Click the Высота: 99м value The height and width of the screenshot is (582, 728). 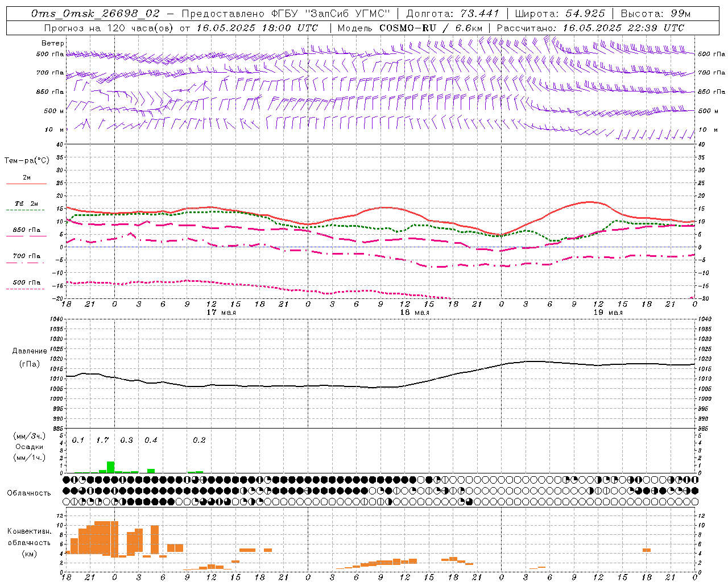(656, 14)
